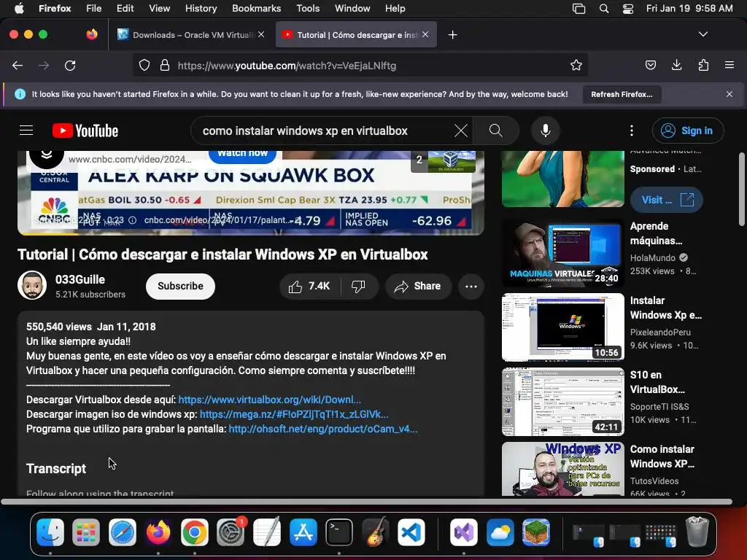
Task: Open Terminal from the Dock
Action: pos(339,532)
